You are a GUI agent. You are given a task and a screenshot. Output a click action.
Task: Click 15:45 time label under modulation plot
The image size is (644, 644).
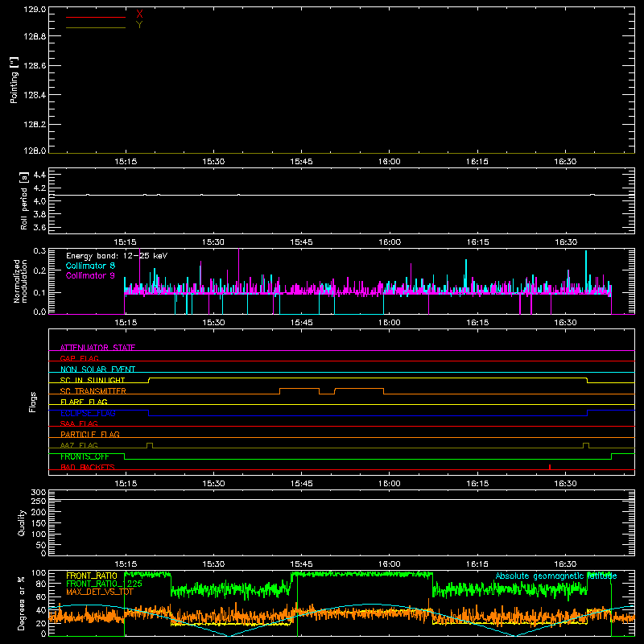point(301,323)
